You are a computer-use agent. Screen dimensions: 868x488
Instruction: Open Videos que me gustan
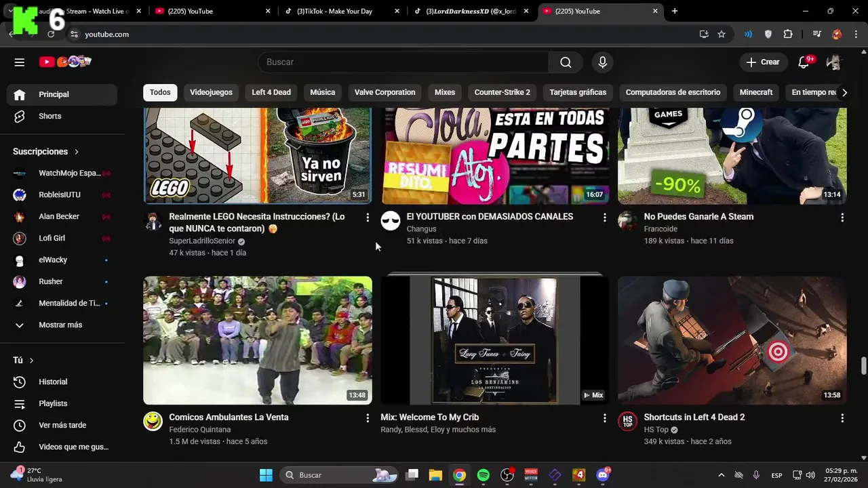click(62, 447)
